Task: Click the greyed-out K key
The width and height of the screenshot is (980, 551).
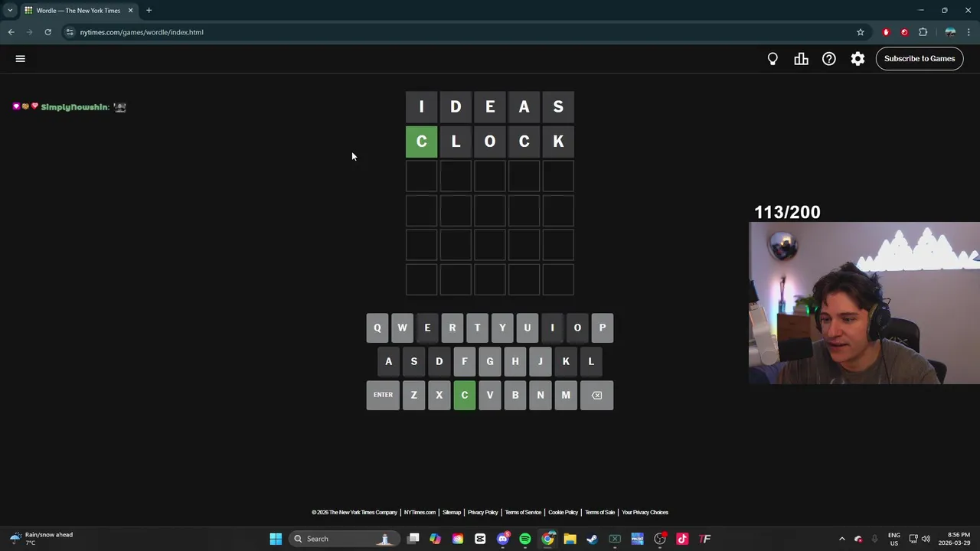Action: (566, 361)
